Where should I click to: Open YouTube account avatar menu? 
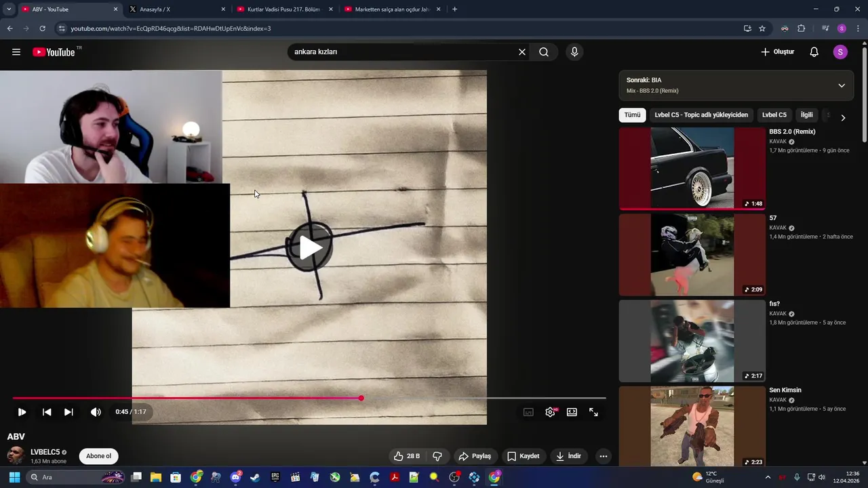[x=840, y=52]
